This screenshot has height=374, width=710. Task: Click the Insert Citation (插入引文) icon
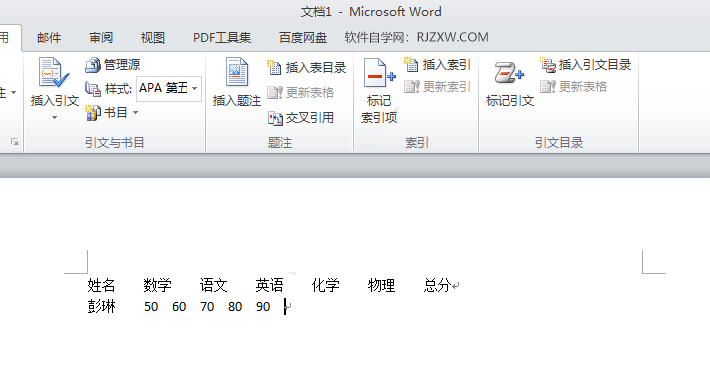click(54, 72)
